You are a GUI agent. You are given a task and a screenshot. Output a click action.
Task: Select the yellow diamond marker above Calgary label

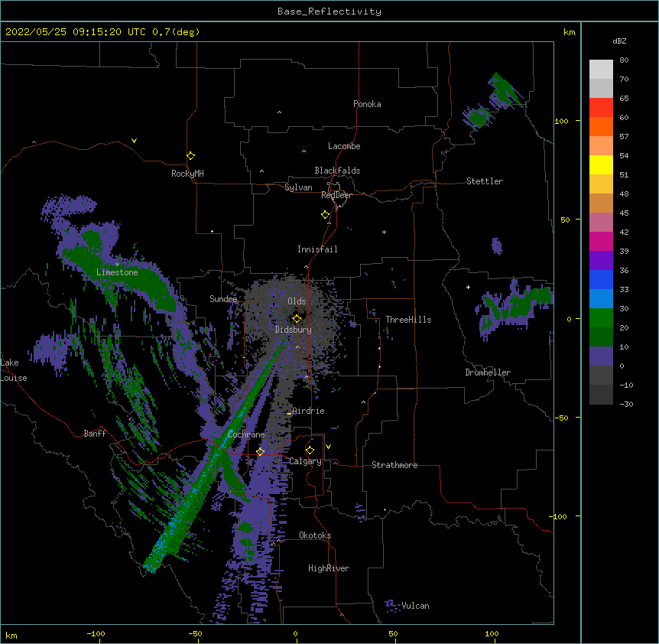click(310, 450)
